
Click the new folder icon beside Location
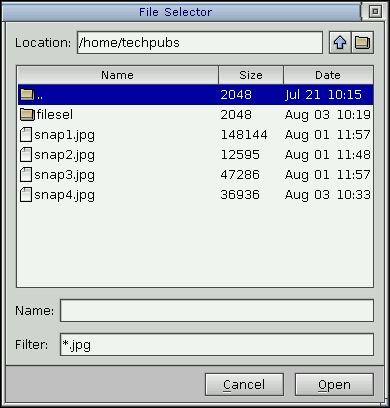tap(362, 43)
